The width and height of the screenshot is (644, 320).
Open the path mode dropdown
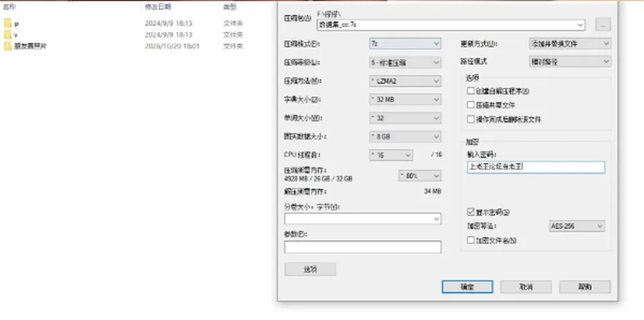[x=570, y=62]
